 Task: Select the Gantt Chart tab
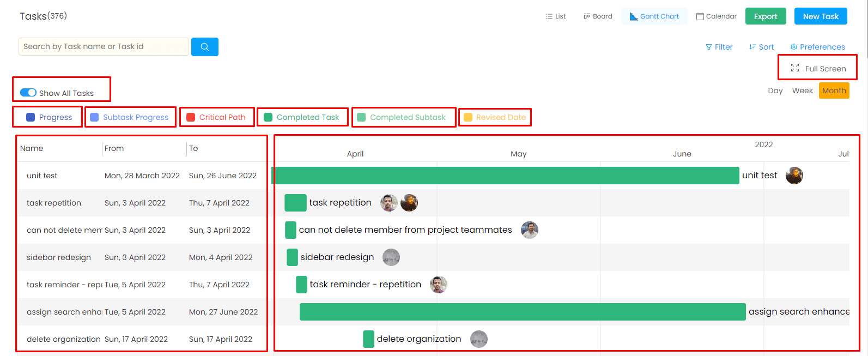click(654, 16)
